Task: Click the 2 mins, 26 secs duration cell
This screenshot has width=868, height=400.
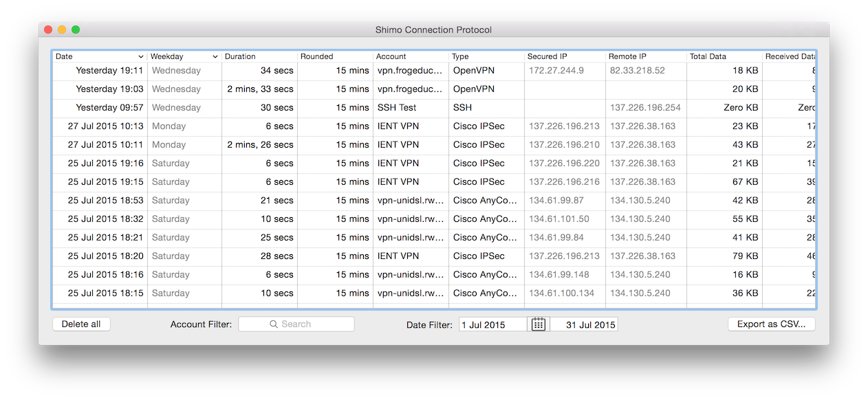Action: [x=261, y=145]
